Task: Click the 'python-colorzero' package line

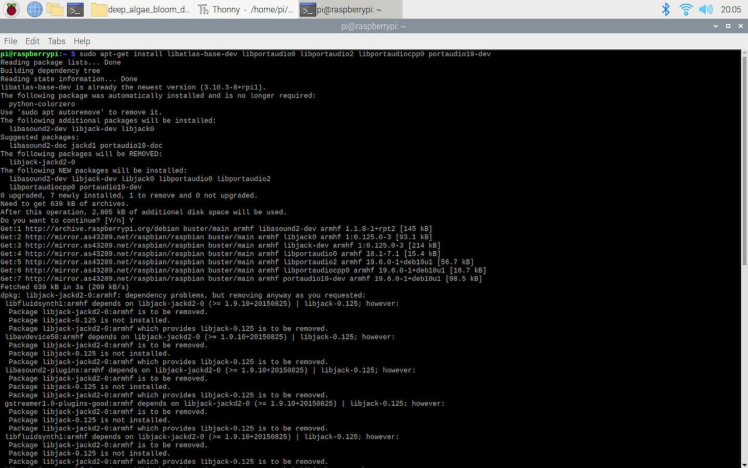Action: [42, 104]
